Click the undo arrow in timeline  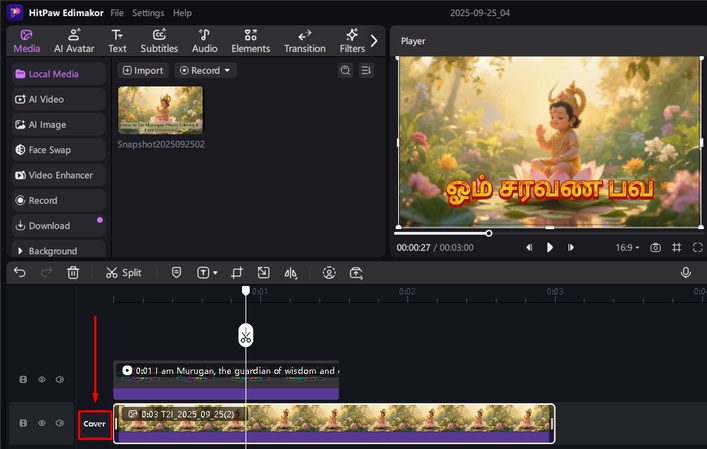pos(20,272)
